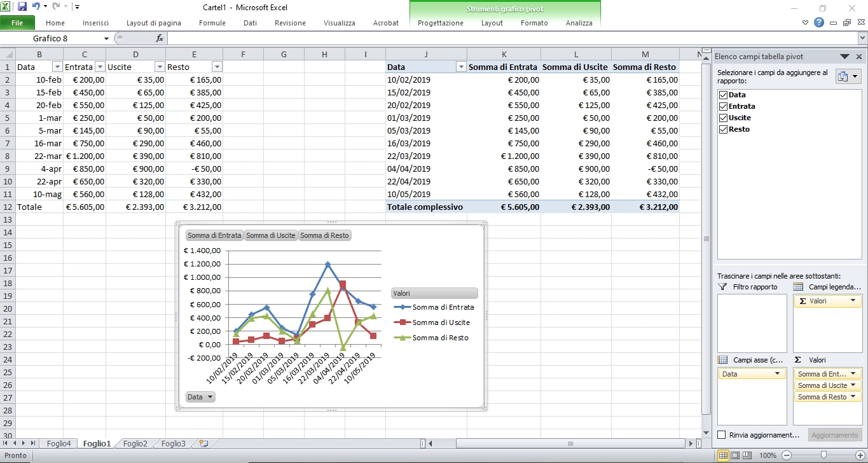The width and height of the screenshot is (868, 463).
Task: Uncheck the Entrata field checkbox
Action: point(723,106)
